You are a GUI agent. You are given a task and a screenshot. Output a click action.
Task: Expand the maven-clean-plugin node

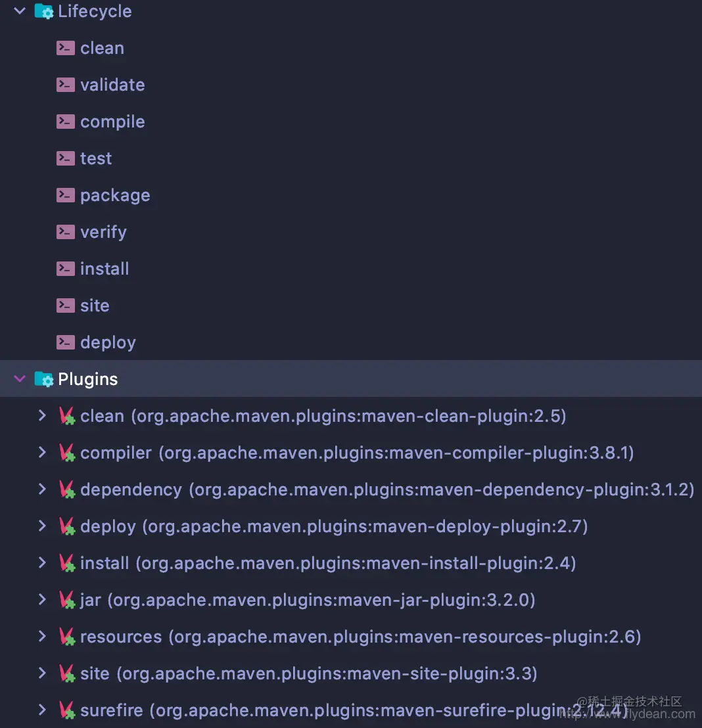coord(42,415)
